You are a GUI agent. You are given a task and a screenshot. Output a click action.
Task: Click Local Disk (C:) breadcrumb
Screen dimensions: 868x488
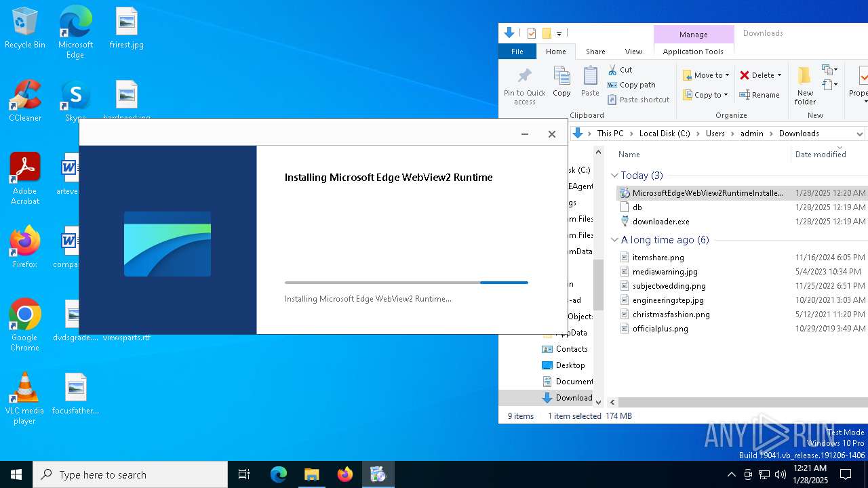pyautogui.click(x=665, y=134)
